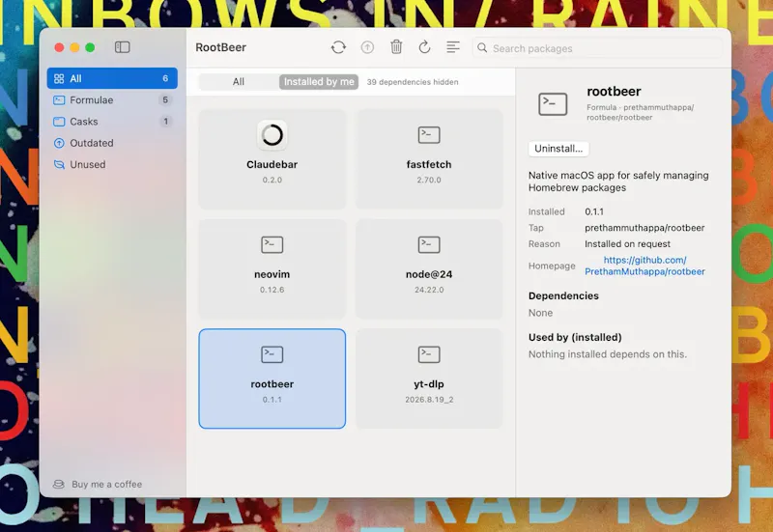Image resolution: width=773 pixels, height=532 pixels.
Task: Toggle the sidebar visibility icon
Action: point(123,47)
